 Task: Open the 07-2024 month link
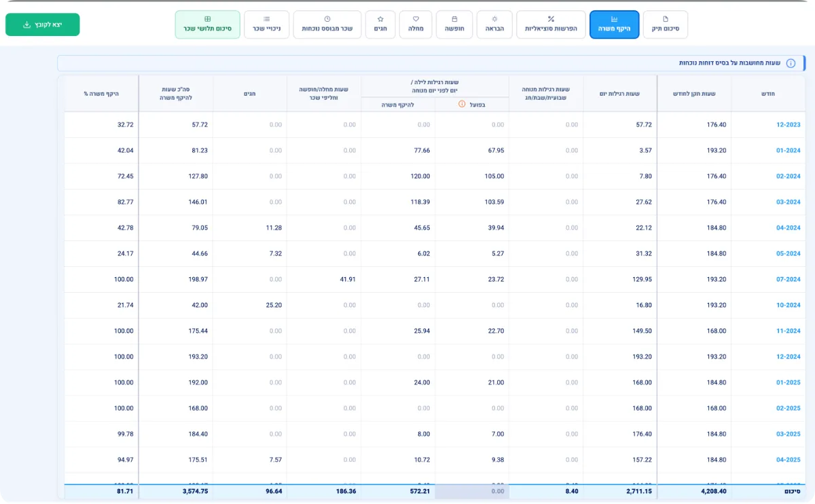[789, 280]
